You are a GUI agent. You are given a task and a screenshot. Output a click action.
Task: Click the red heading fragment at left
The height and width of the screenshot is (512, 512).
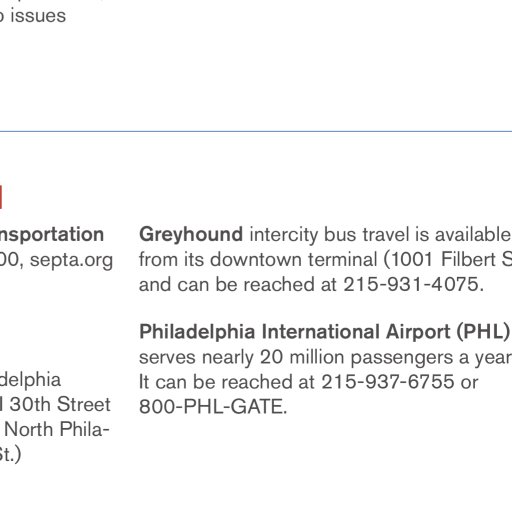click(x=1, y=197)
